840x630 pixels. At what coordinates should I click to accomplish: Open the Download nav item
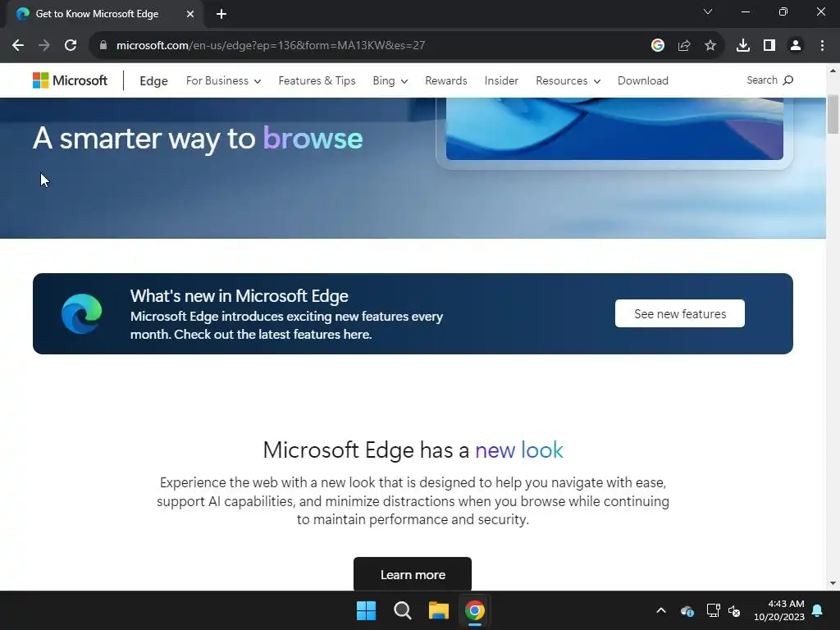(x=643, y=81)
